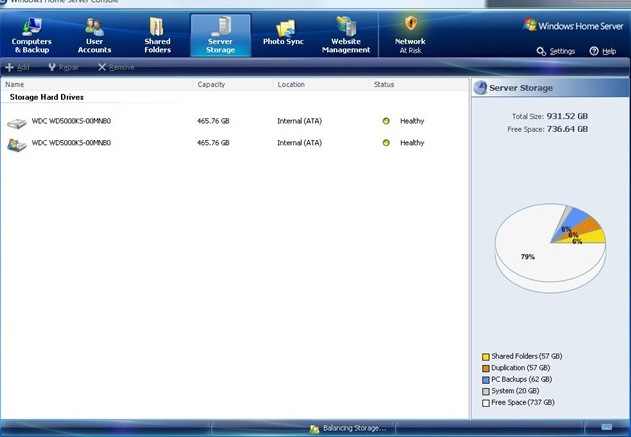Click the first drive's Internal (ATA) location
This screenshot has width=631, height=437.
pos(299,121)
